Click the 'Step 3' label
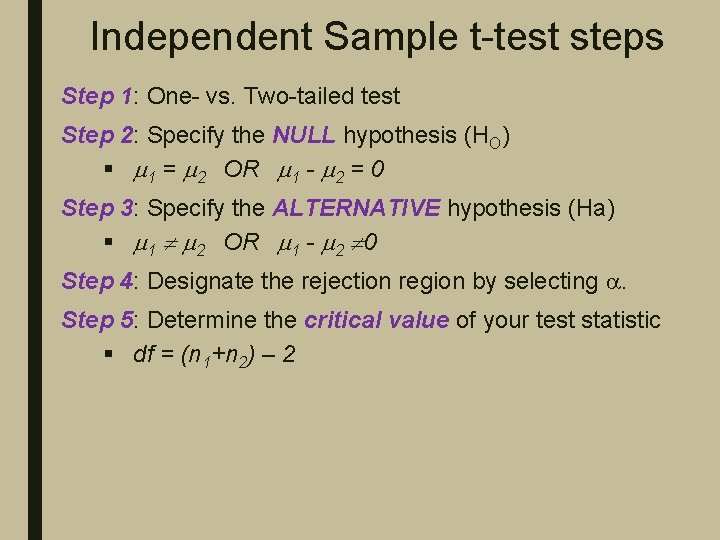 [x=97, y=208]
